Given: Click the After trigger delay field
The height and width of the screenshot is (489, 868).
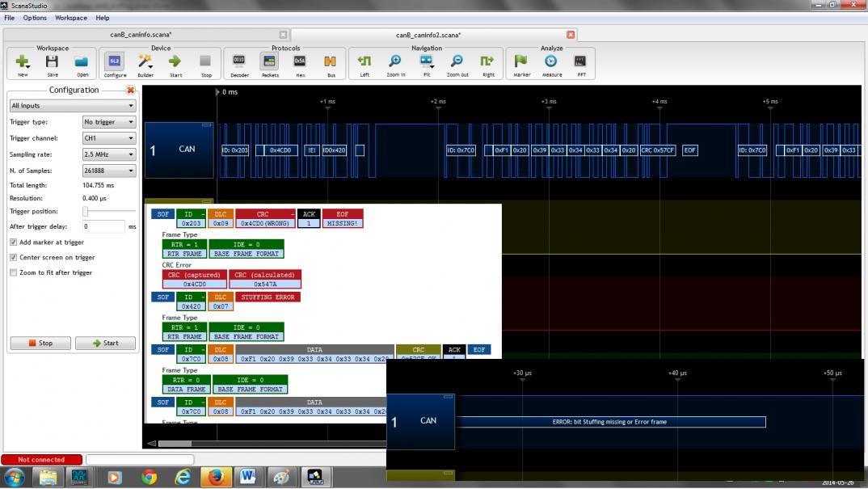Looking at the screenshot, I should (104, 226).
